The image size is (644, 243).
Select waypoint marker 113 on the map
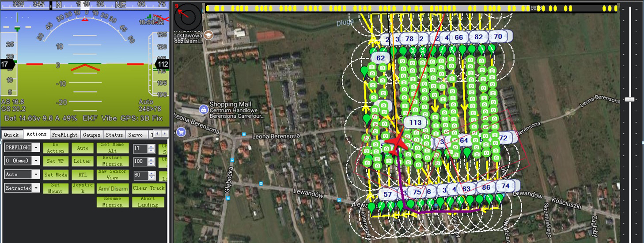point(415,123)
